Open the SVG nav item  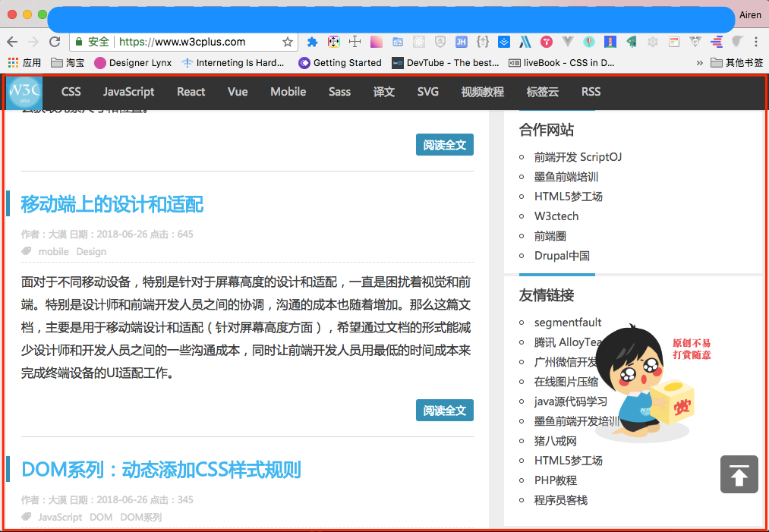point(427,92)
